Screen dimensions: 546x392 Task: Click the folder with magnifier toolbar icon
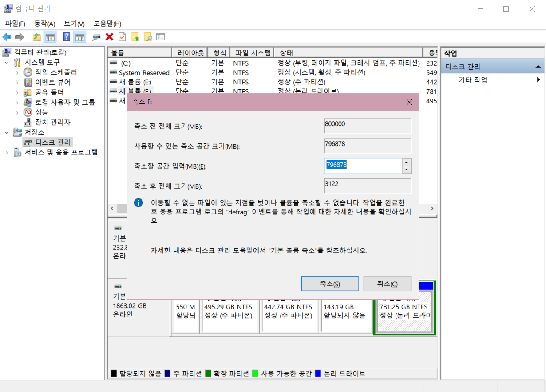point(149,37)
